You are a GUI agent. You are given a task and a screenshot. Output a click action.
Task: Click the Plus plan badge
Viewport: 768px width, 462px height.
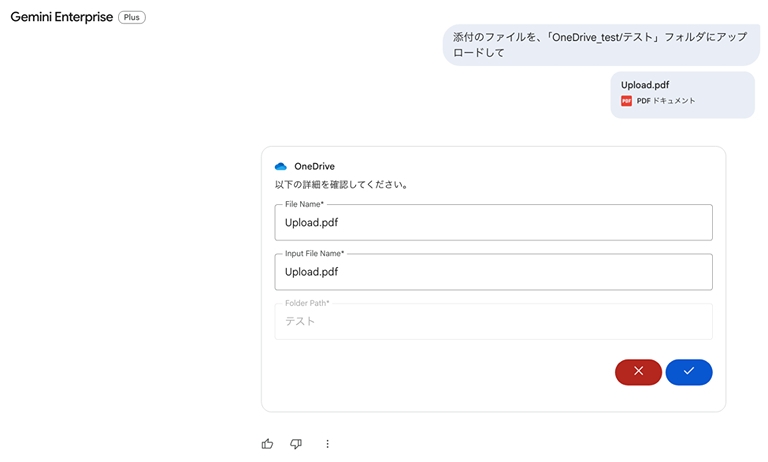click(132, 17)
